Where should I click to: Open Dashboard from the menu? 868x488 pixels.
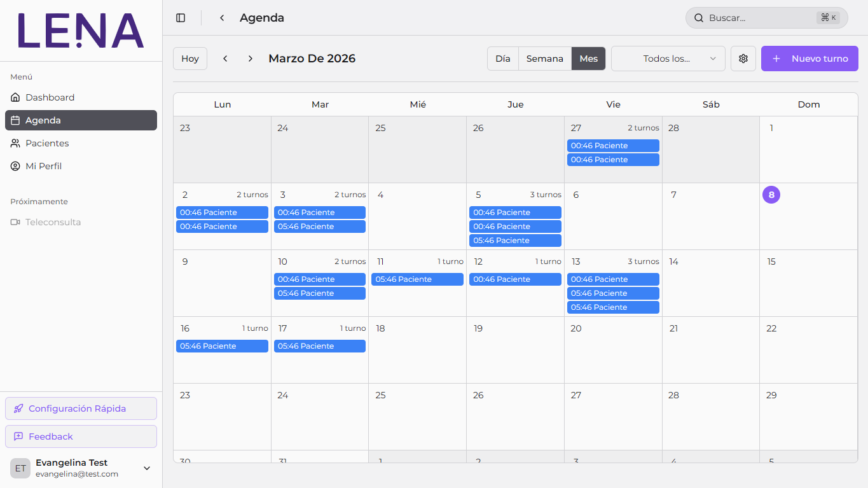pyautogui.click(x=81, y=97)
